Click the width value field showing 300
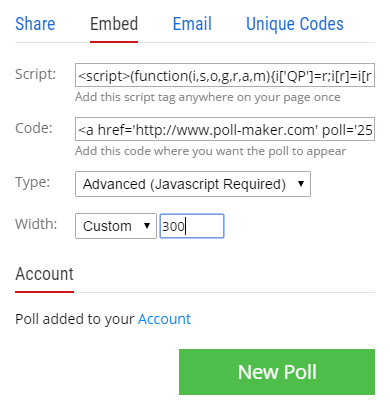The image size is (390, 410). (192, 226)
